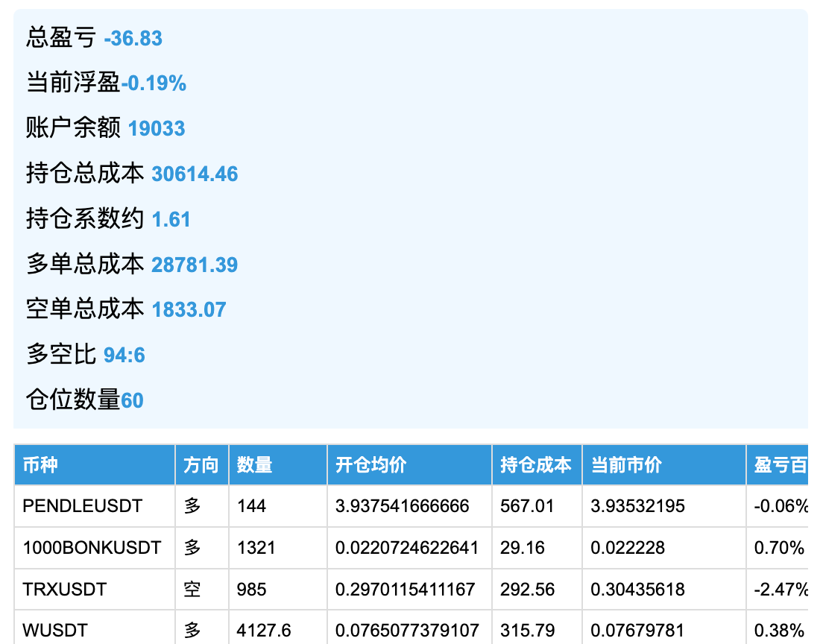
Task: Click quantity 144 in PENDLEUSDT row
Action: (x=251, y=506)
